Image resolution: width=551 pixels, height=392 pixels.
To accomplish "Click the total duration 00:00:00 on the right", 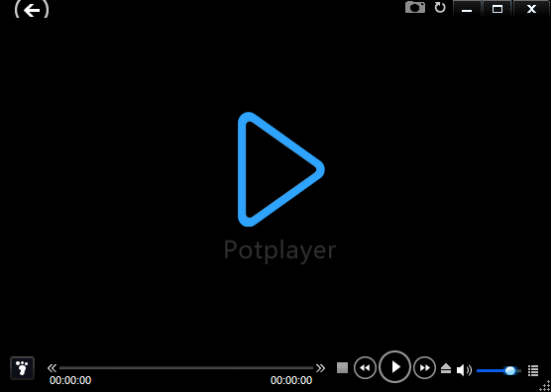I will pyautogui.click(x=291, y=380).
